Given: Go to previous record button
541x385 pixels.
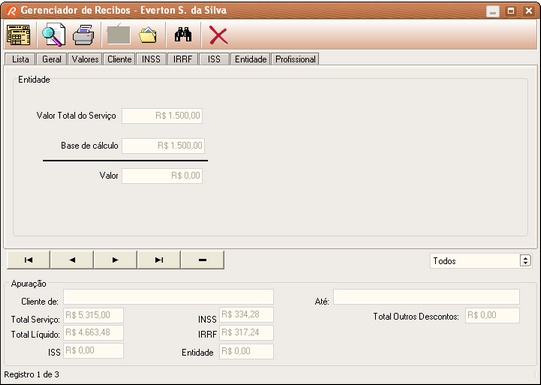Looking at the screenshot, I should (72, 260).
